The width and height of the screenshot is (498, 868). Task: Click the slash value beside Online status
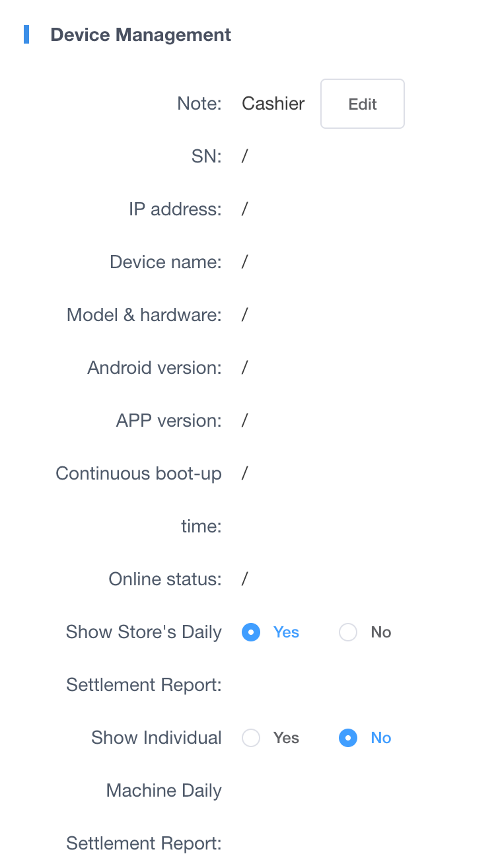(244, 579)
